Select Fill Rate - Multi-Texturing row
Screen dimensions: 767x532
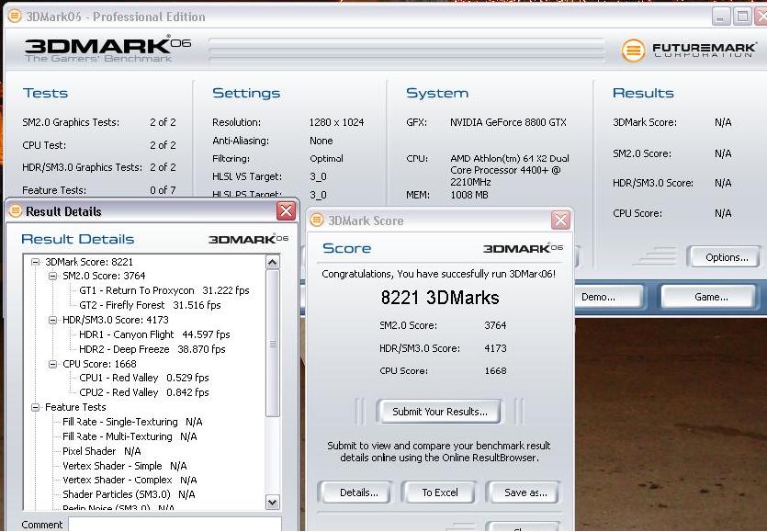coord(130,436)
